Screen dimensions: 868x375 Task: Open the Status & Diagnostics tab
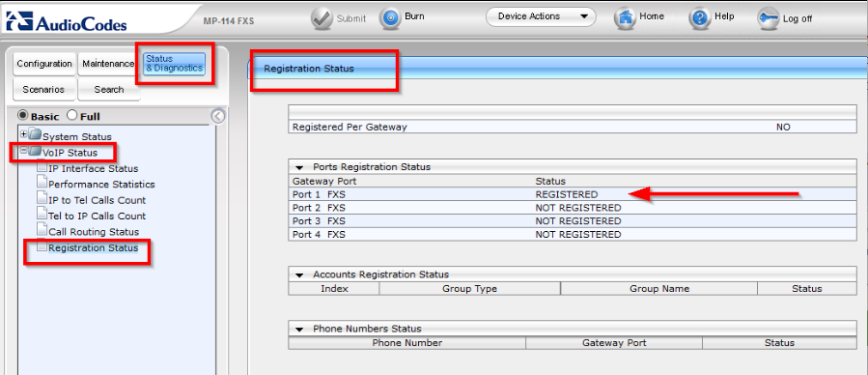tap(175, 64)
